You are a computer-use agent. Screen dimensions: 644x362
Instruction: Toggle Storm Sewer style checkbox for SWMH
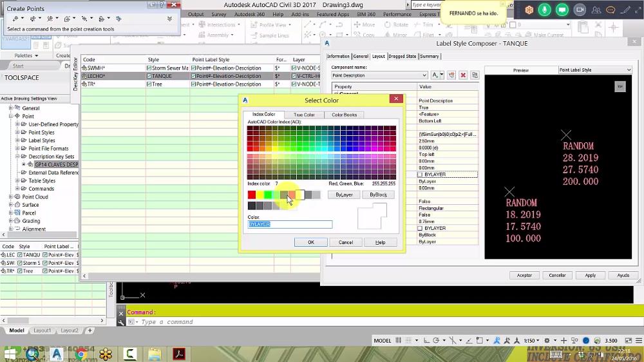[149, 68]
